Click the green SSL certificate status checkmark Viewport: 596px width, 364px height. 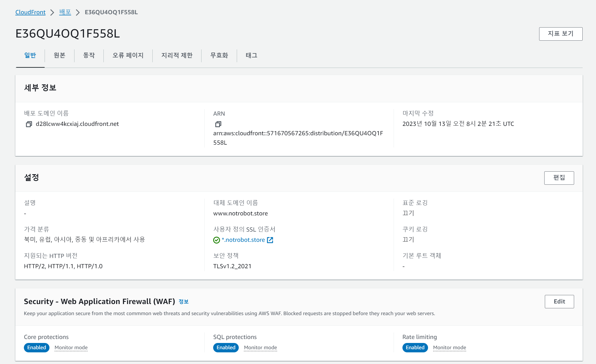(x=217, y=240)
